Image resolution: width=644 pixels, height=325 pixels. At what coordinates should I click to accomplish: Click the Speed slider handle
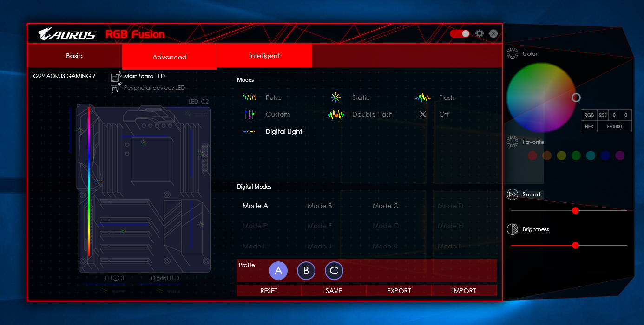[x=575, y=211]
